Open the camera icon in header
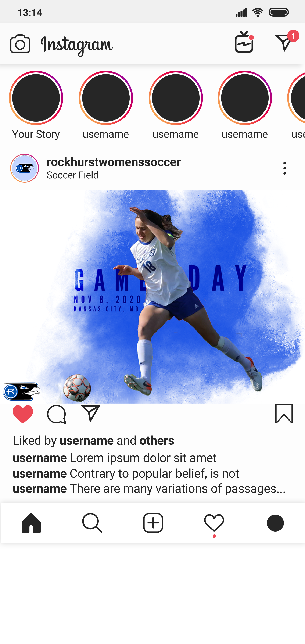 pos(20,44)
